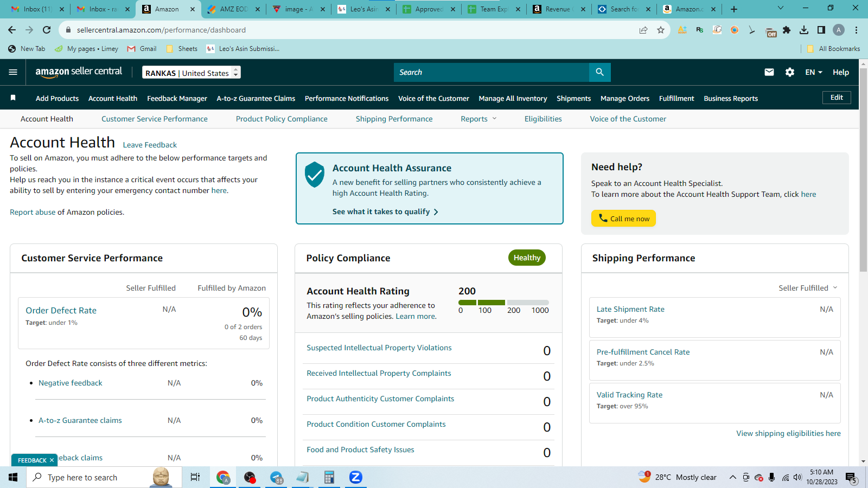868x488 pixels.
Task: Open the Chrome three-dot menu
Action: coord(856,30)
